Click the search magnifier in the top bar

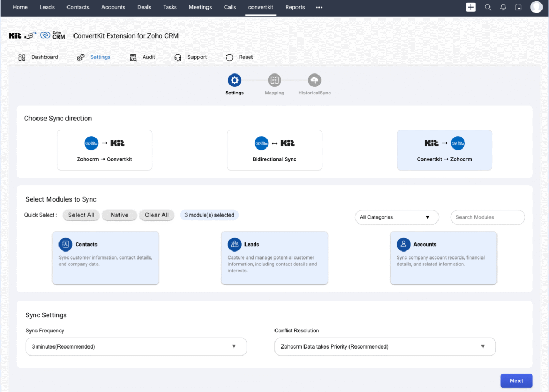tap(488, 8)
